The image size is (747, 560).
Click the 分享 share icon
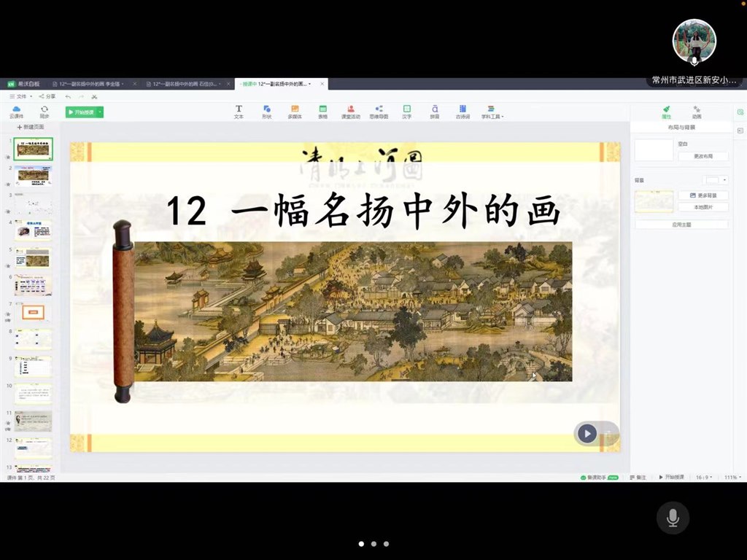(47, 96)
